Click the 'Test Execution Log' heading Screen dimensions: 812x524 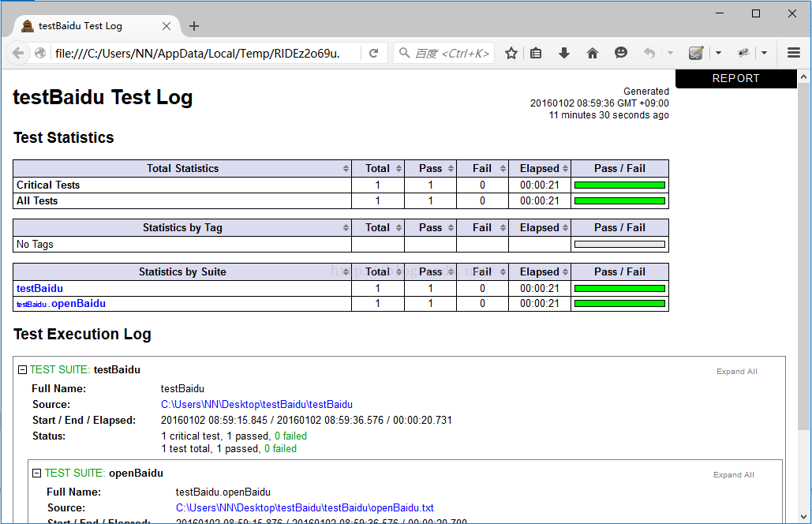82,334
